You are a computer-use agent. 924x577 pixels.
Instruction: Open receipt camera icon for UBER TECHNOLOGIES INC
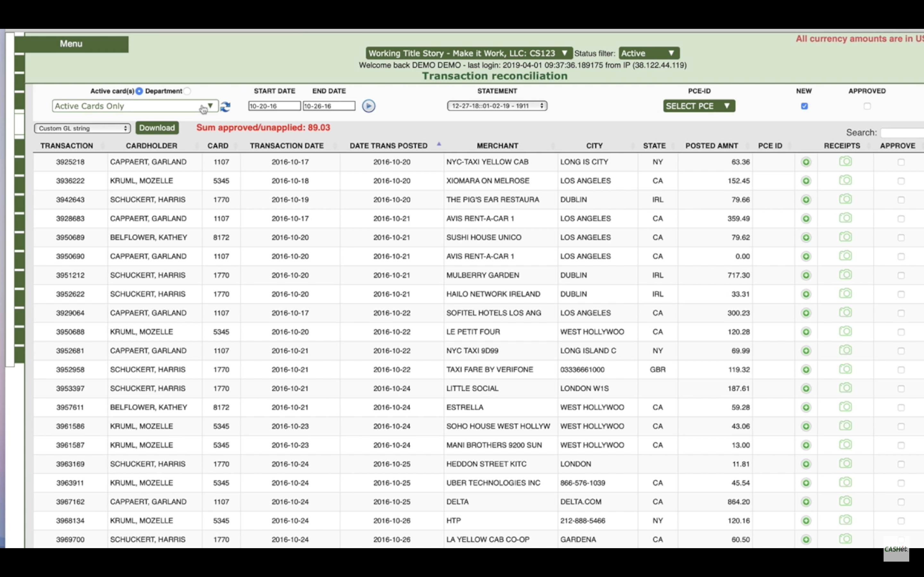(x=845, y=482)
